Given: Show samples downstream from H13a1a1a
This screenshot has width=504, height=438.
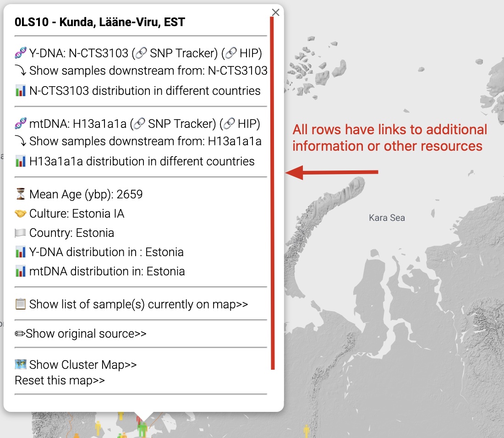Looking at the screenshot, I should click(x=144, y=141).
